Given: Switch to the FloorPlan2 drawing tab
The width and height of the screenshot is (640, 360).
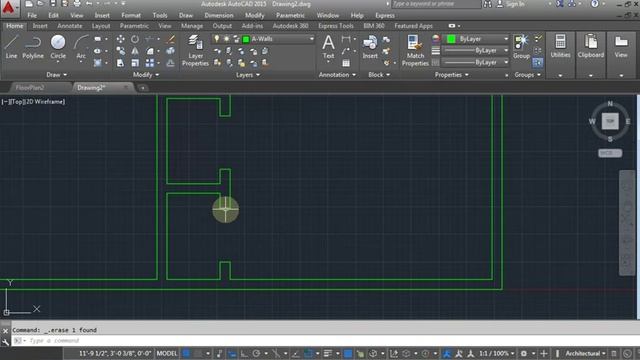Looking at the screenshot, I should coord(30,87).
